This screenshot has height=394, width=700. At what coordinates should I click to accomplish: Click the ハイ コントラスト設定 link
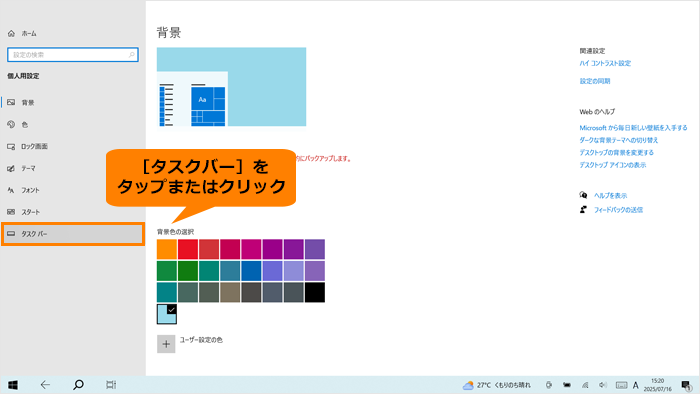(605, 63)
